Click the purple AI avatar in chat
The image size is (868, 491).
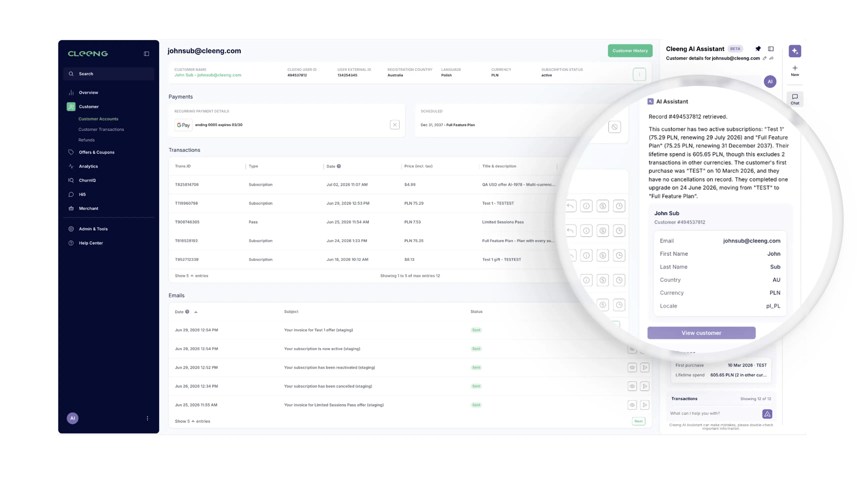(770, 82)
